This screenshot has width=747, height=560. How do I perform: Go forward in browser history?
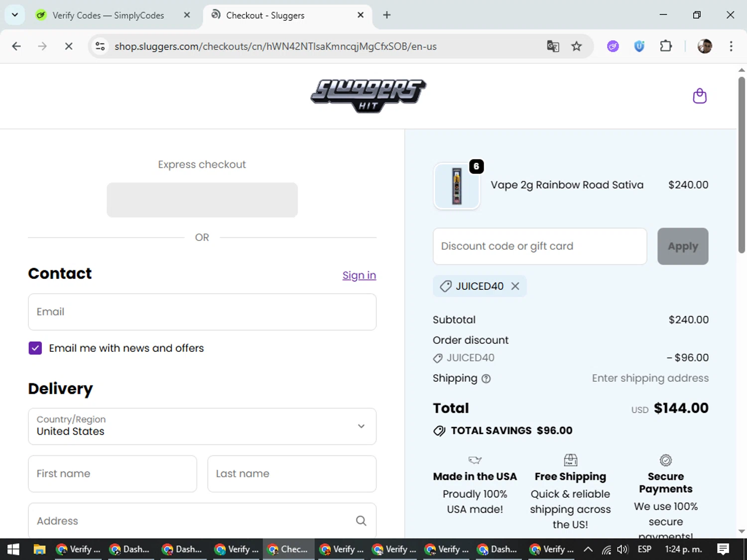click(x=42, y=46)
